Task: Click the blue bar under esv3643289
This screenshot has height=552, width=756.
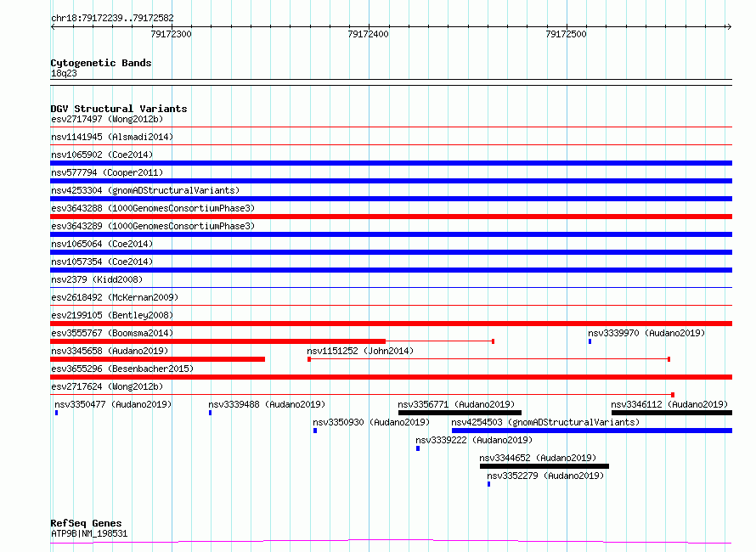Action: (x=391, y=234)
